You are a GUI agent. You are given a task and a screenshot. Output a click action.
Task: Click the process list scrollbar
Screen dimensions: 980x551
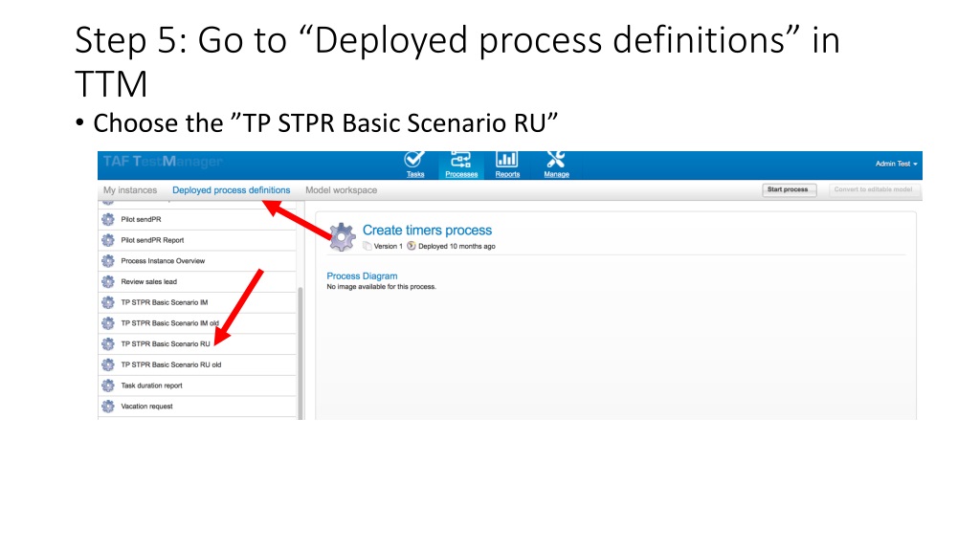301,353
